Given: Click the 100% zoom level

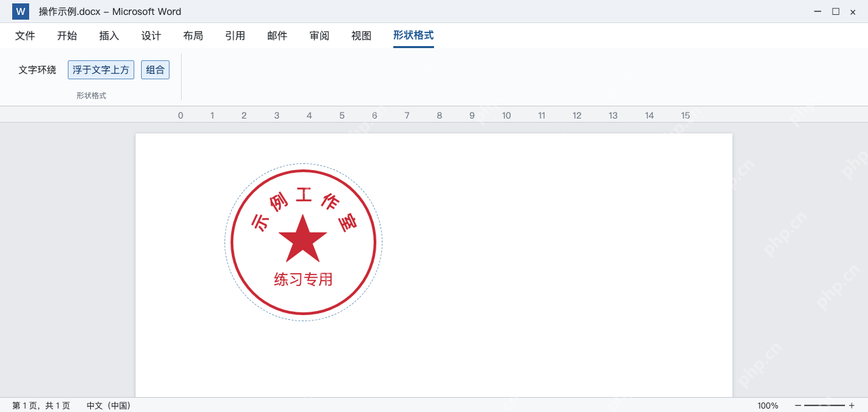Looking at the screenshot, I should coord(768,405).
